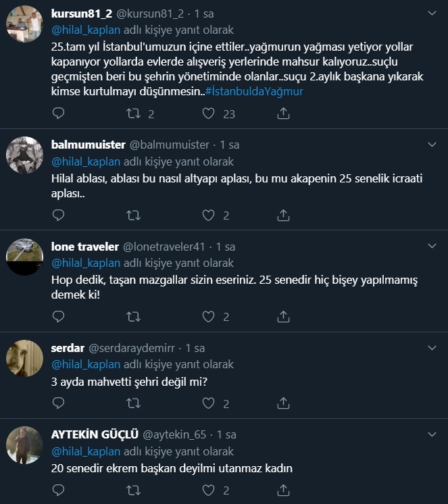Open more options for kursun81_2's tweet
This screenshot has height=504, width=448.
click(432, 13)
